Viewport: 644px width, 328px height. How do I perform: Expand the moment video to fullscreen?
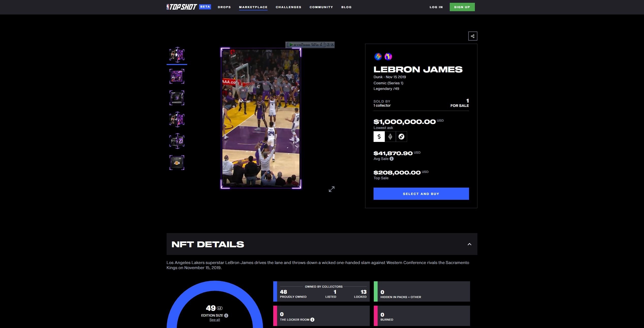coord(331,189)
